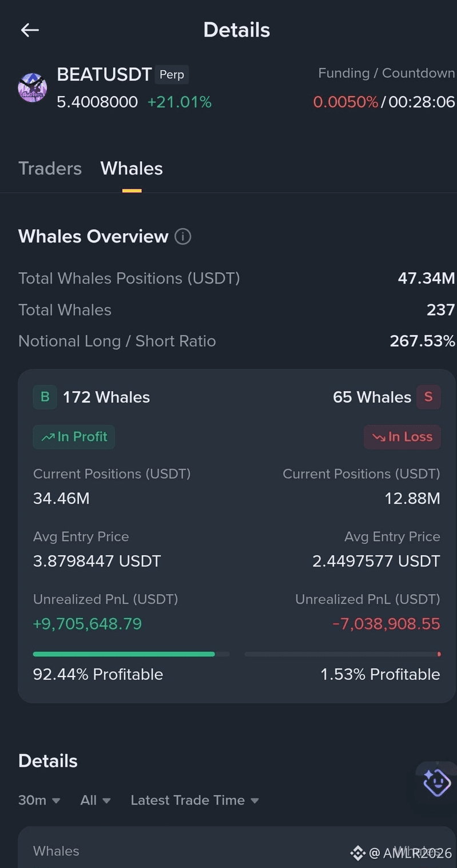Click the Perp contract tag

click(x=172, y=74)
